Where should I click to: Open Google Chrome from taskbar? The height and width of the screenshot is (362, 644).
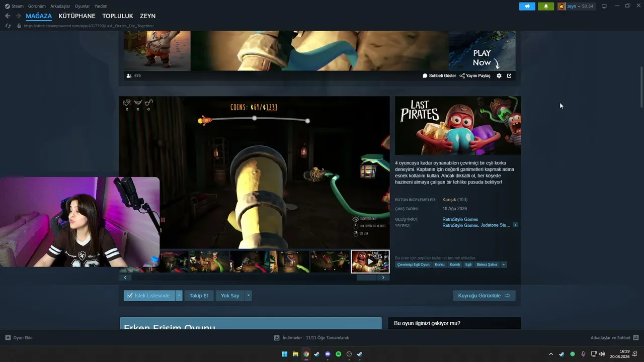pyautogui.click(x=306, y=354)
